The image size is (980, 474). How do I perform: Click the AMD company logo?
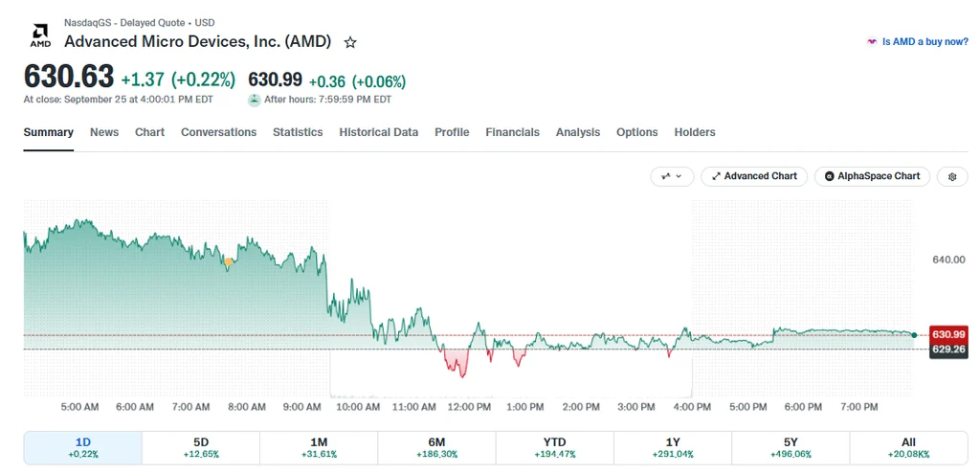(x=40, y=35)
